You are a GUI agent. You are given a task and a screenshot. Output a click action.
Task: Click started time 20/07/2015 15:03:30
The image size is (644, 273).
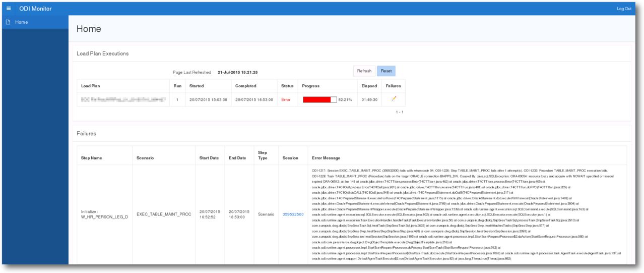(x=208, y=99)
